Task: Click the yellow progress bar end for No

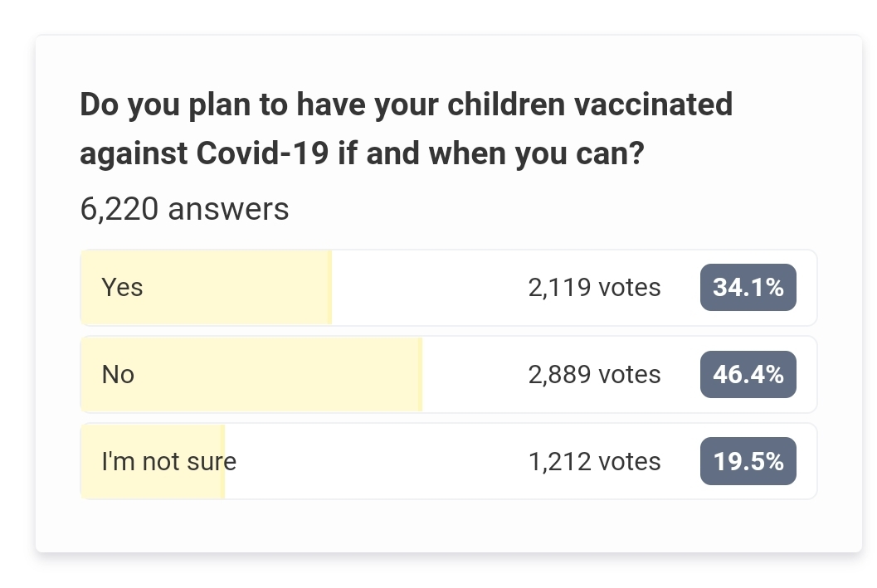Action: tap(419, 375)
